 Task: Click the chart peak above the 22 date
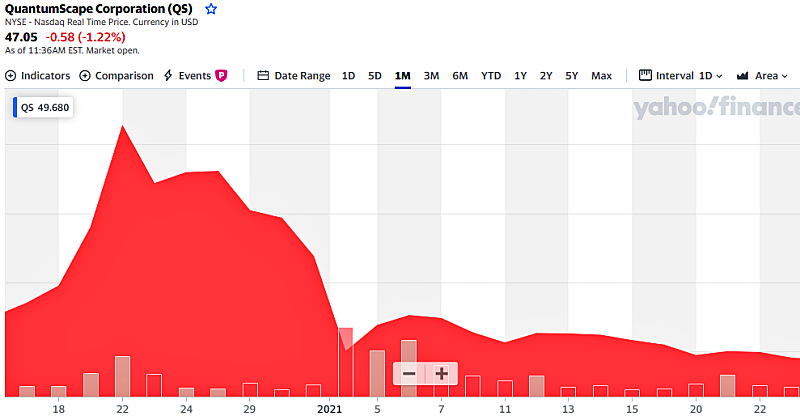click(122, 126)
